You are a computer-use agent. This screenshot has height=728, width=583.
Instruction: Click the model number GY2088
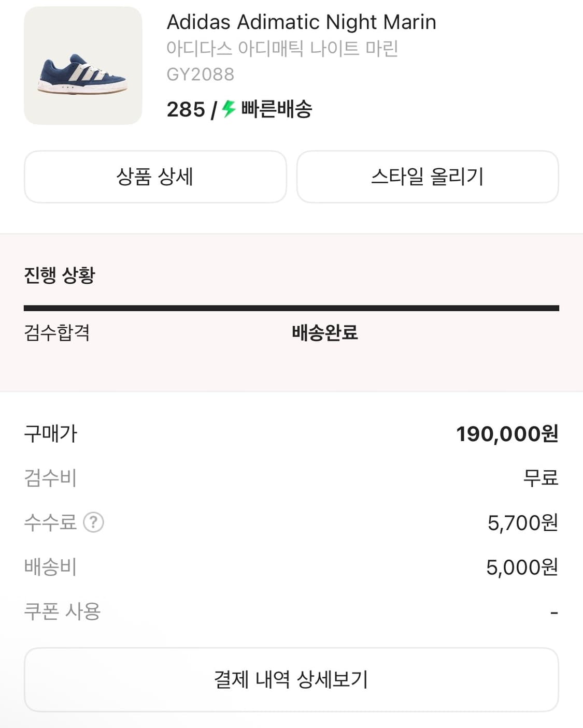pyautogui.click(x=201, y=75)
